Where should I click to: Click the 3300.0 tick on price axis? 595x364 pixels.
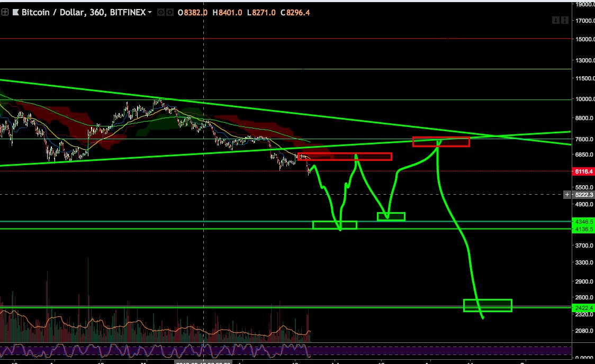[x=585, y=262]
